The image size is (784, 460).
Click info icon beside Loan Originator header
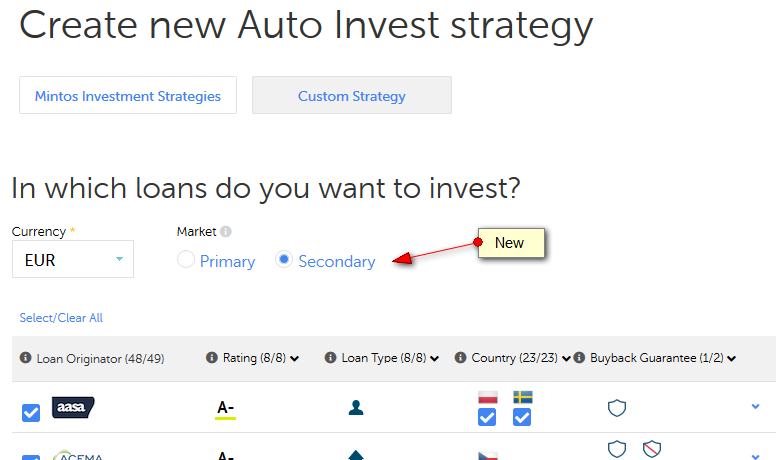coord(26,358)
